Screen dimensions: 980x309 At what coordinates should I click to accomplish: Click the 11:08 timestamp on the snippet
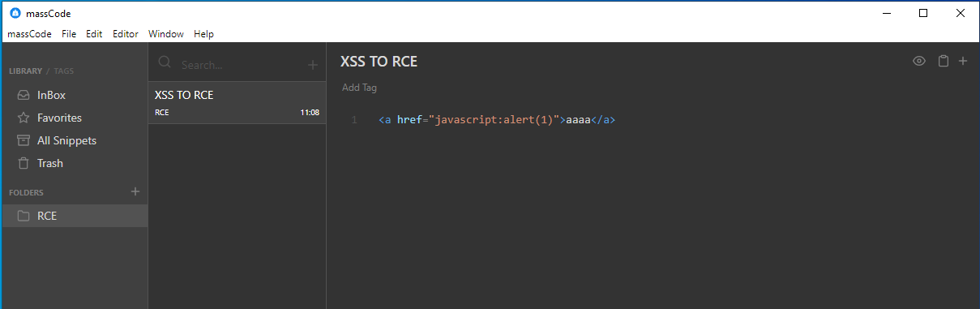(x=310, y=113)
